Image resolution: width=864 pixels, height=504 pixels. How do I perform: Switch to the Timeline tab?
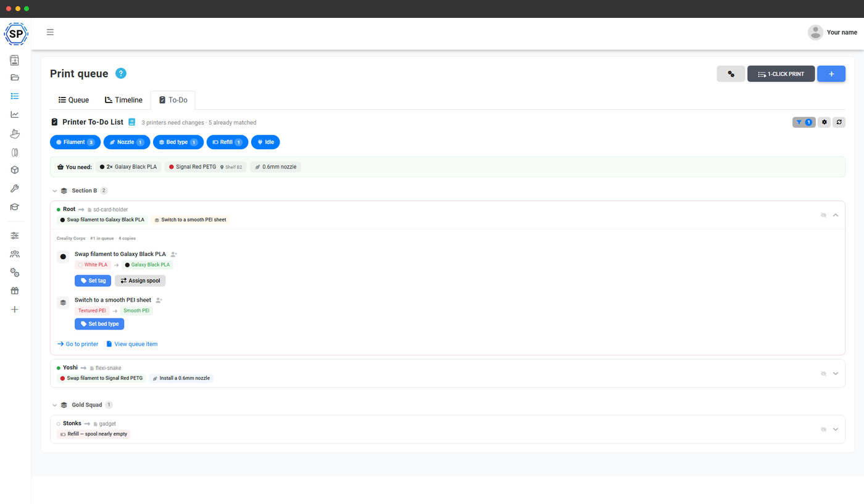(123, 100)
